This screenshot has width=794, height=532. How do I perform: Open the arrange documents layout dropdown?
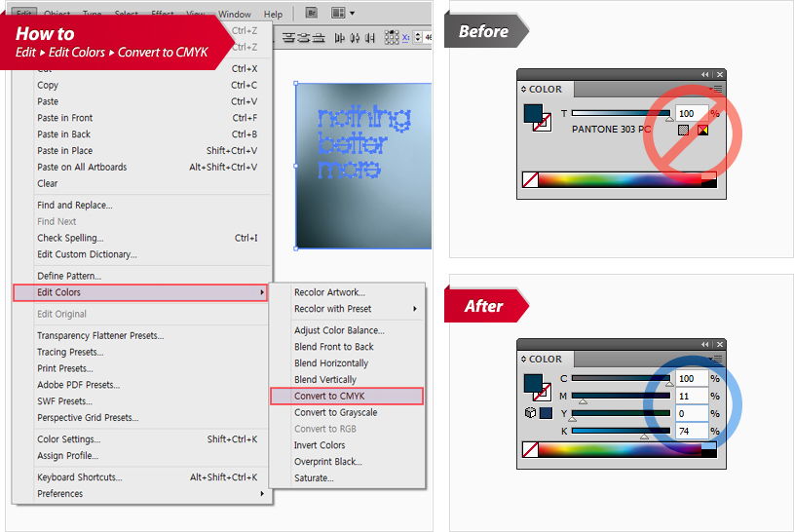click(341, 14)
